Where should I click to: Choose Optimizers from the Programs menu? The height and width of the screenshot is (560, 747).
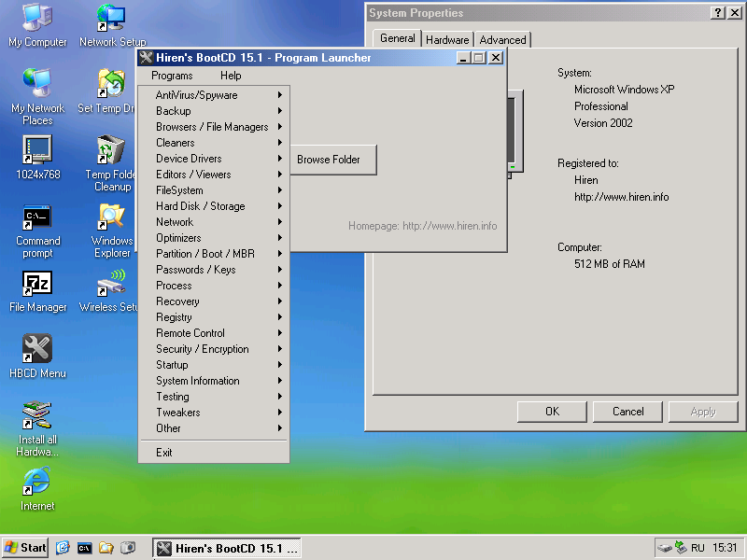(x=214, y=238)
